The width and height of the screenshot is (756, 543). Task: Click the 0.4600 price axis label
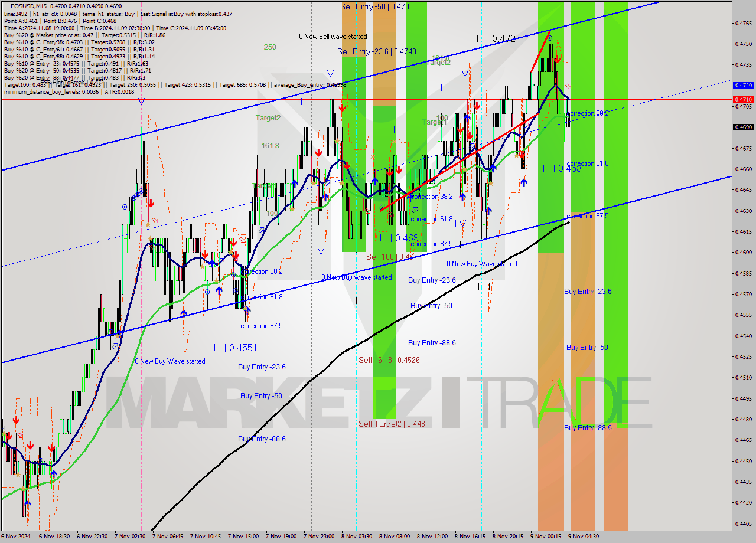[742, 252]
